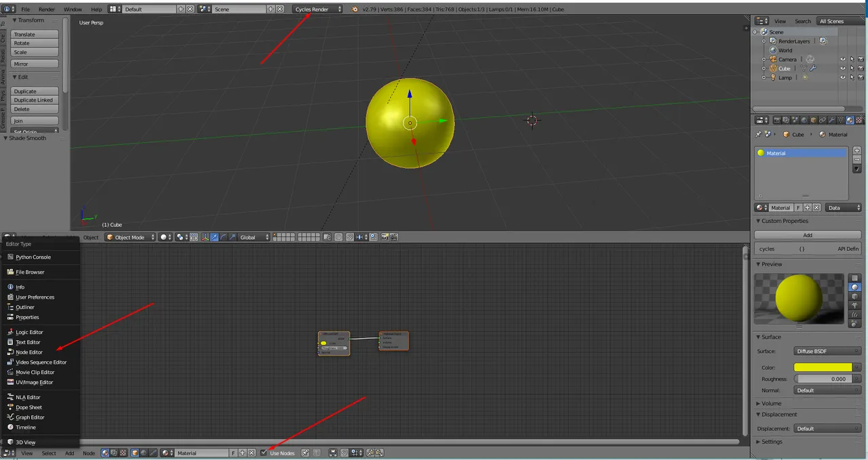868x460 pixels.
Task: Click yellow color swatch on Diffuse node
Action: click(x=323, y=343)
